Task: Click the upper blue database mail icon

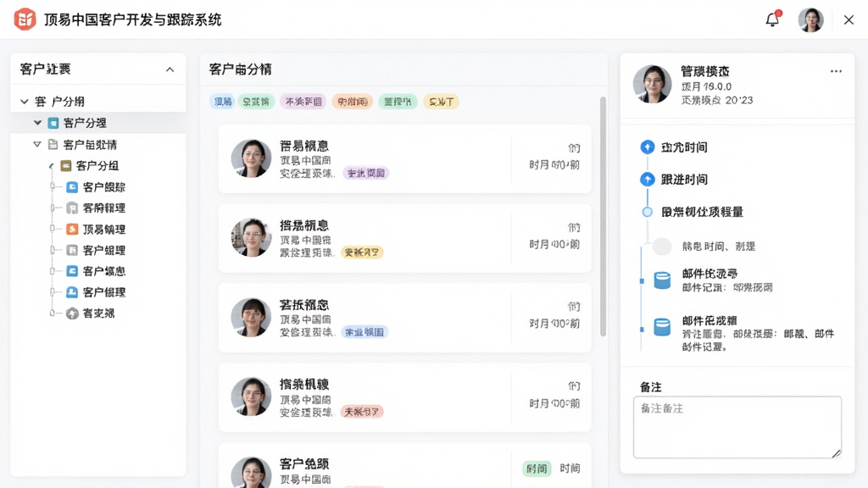Action: click(662, 280)
